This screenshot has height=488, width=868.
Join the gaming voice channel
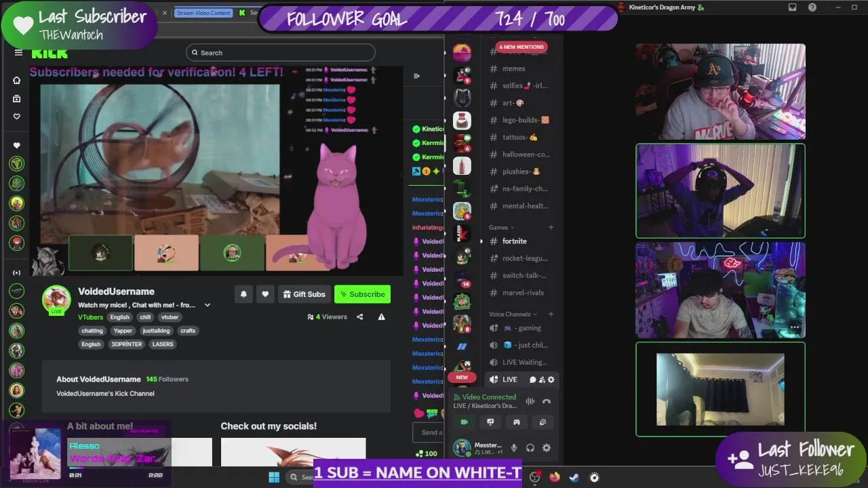(519, 328)
